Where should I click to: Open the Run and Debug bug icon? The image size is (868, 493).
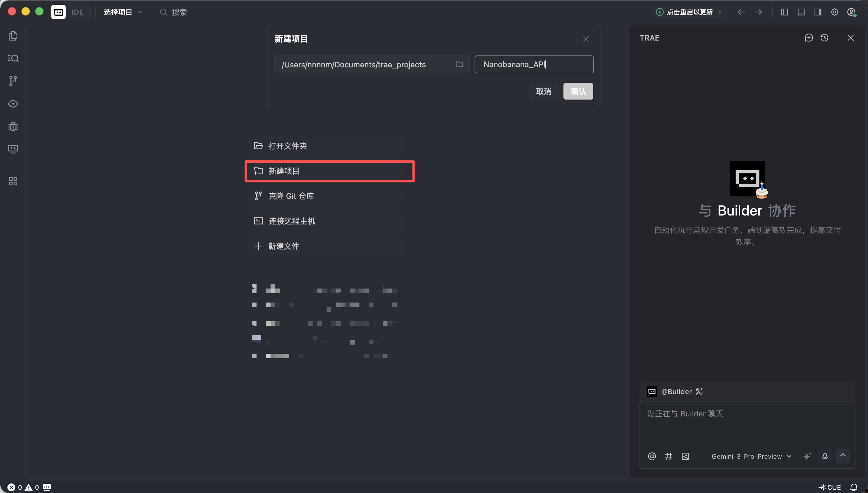(13, 126)
